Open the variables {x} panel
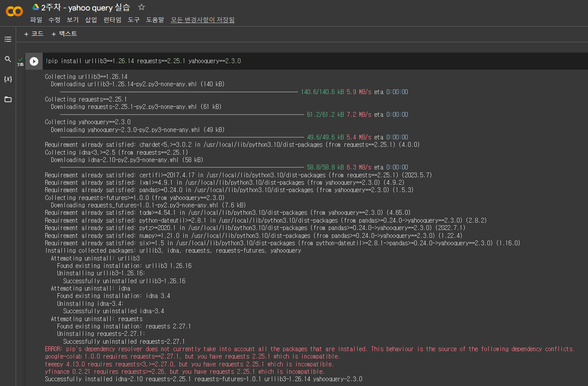588x386 pixels. coord(8,79)
